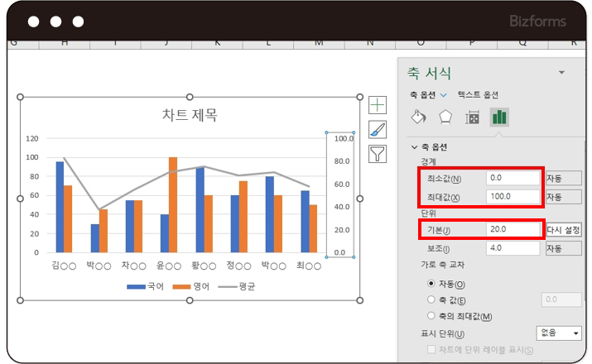Open the Fill & Line paint bucket tab

[419, 117]
